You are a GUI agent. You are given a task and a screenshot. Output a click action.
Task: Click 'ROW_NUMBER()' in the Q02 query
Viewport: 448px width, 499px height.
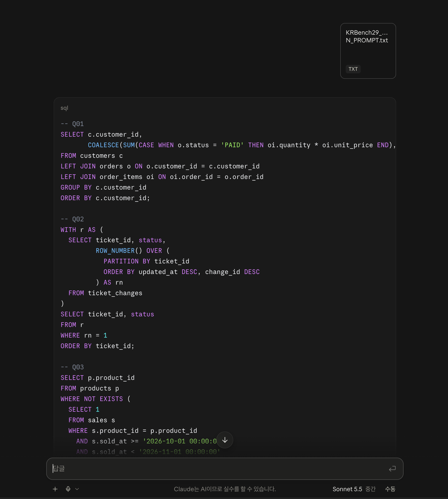(119, 251)
